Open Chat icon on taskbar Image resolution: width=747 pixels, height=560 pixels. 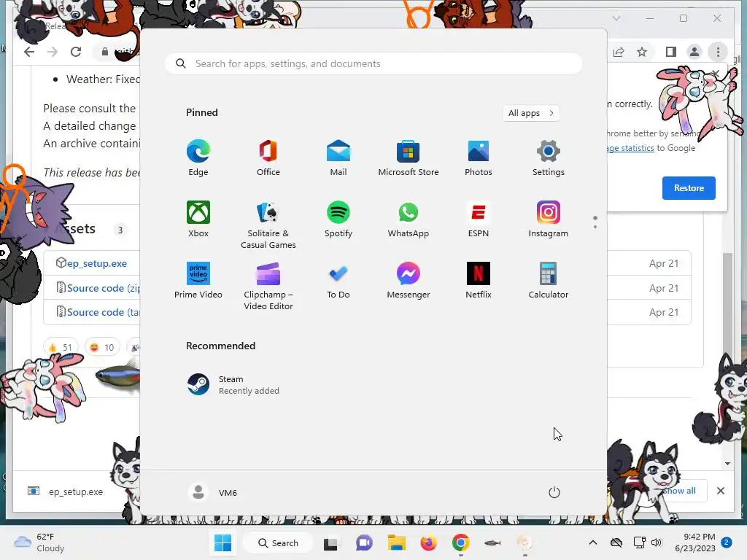[x=364, y=543]
